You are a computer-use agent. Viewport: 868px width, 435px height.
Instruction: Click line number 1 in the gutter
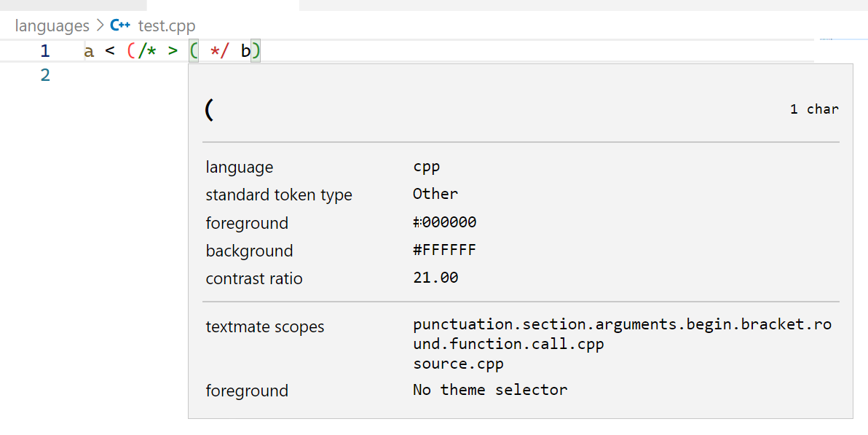pos(44,50)
